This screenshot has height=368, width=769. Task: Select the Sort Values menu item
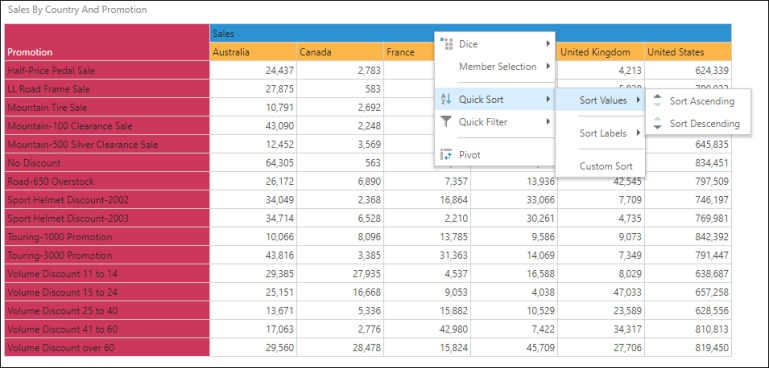(600, 100)
